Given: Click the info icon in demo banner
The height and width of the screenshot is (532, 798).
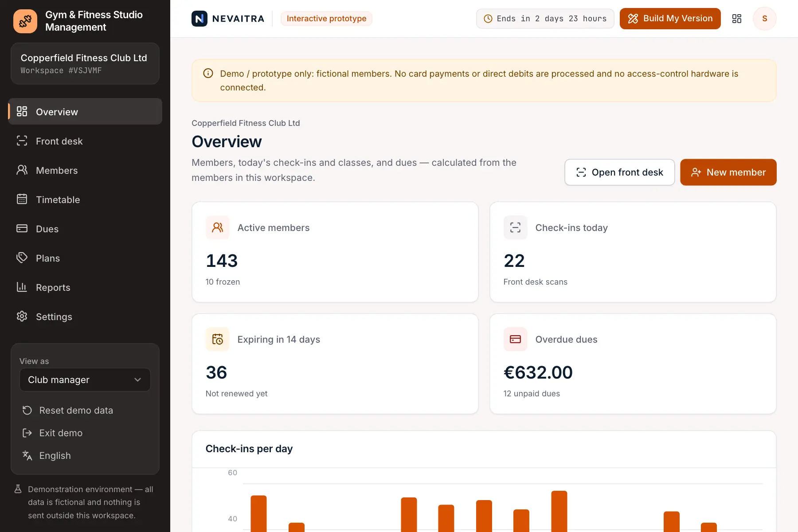Looking at the screenshot, I should coord(208,74).
